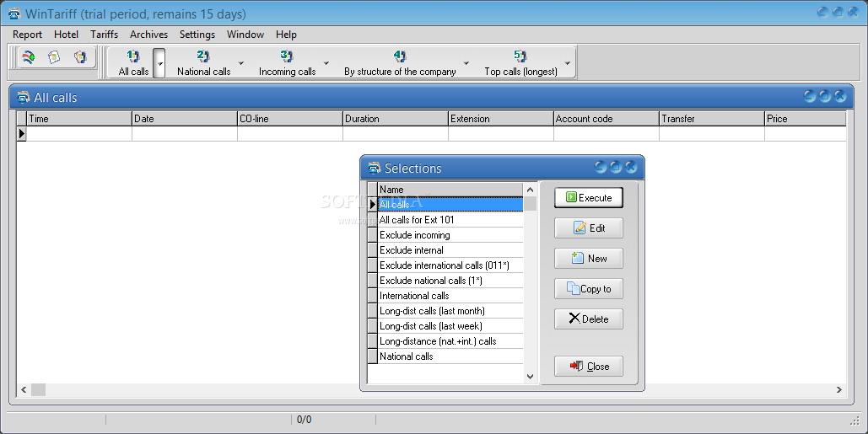
Task: Open the Window menu
Action: [x=245, y=35]
